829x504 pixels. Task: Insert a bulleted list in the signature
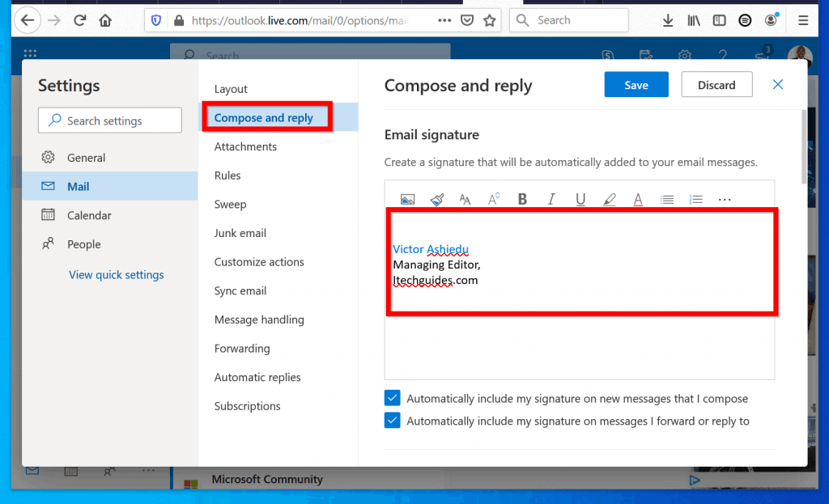(666, 198)
